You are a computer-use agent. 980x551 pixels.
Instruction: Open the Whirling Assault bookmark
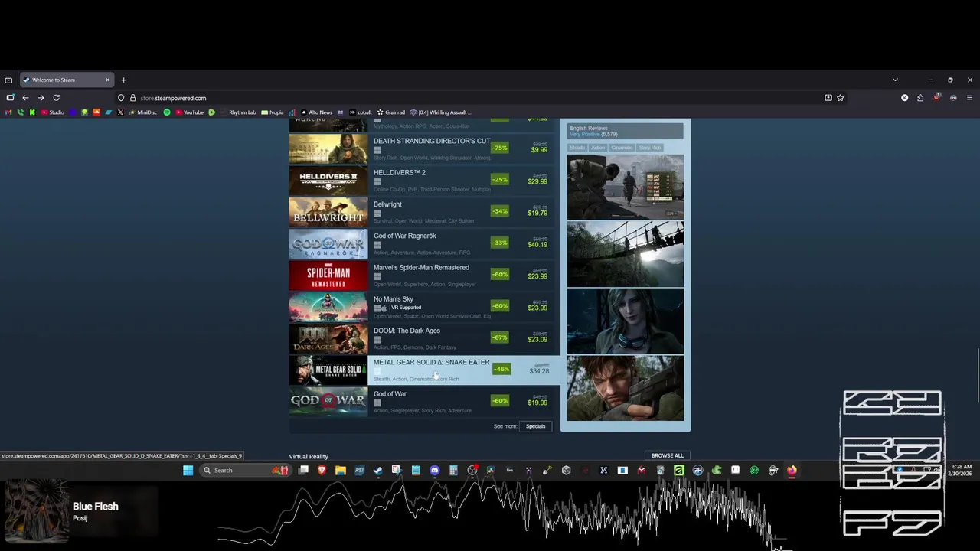(x=440, y=112)
